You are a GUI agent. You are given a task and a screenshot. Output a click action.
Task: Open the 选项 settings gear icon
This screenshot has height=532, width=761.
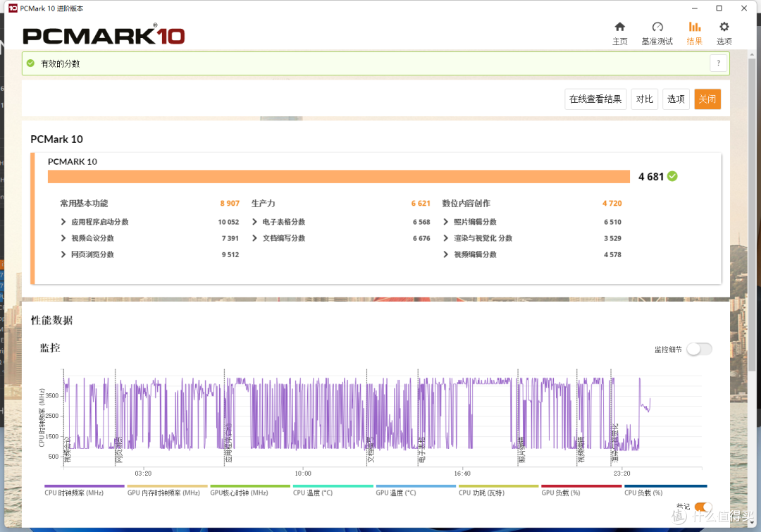click(x=724, y=27)
